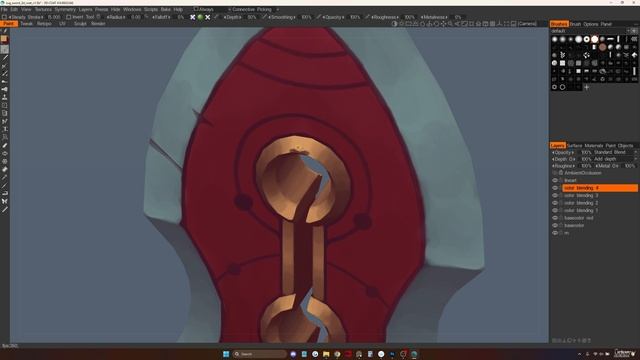
Task: Add a new brush alpha with plus
Action: tap(587, 87)
